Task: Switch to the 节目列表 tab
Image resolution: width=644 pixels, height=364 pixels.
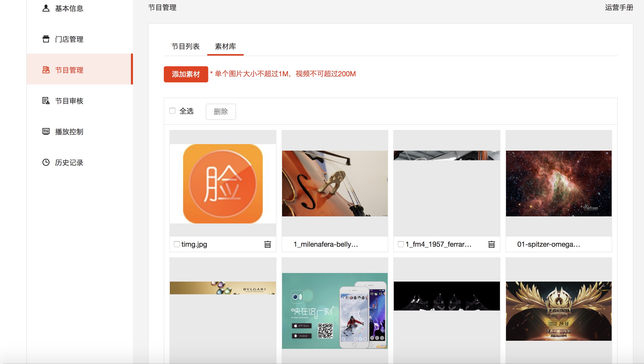Action: pos(186,47)
